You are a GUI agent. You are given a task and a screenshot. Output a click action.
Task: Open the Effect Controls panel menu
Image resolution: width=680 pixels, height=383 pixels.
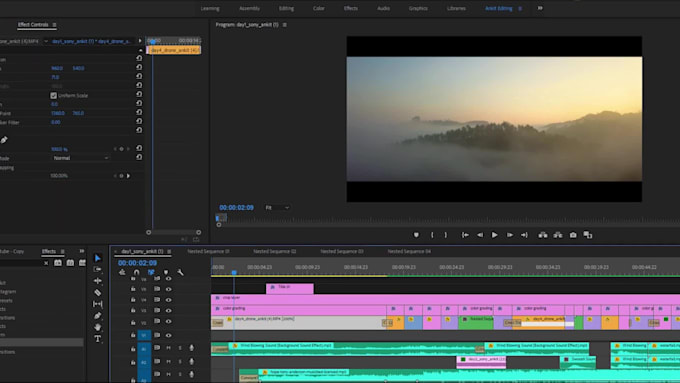point(54,25)
